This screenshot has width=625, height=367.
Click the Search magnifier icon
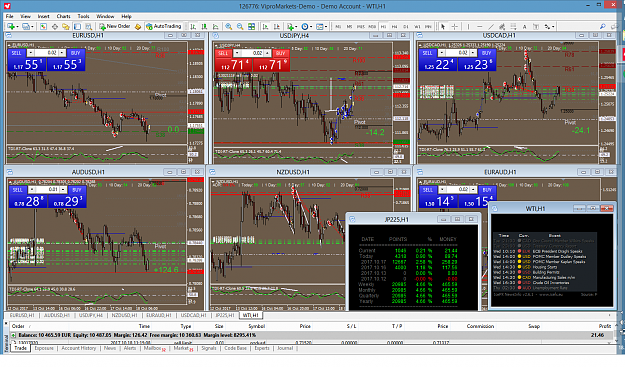[x=603, y=26]
